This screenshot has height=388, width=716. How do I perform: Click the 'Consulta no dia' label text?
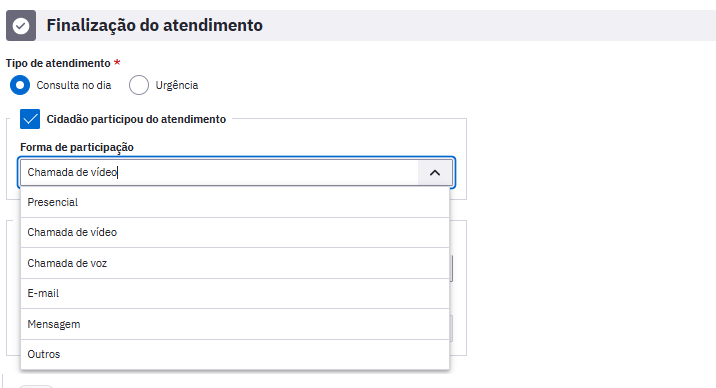click(74, 85)
